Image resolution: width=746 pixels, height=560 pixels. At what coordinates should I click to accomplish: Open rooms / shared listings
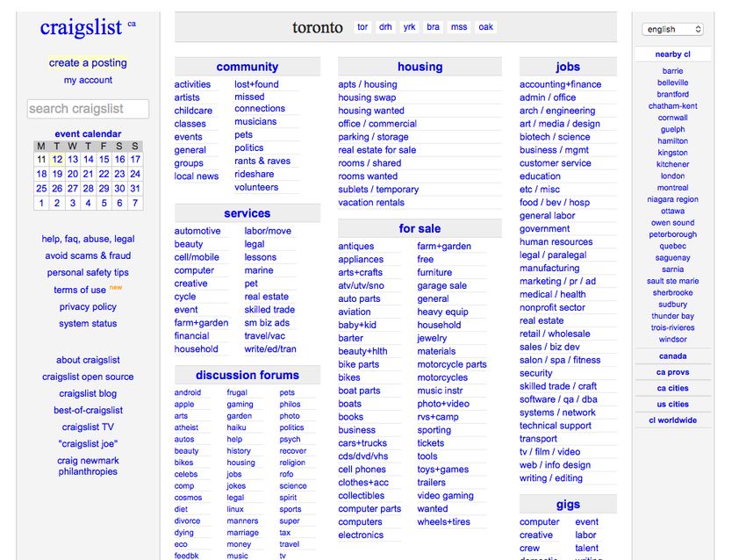click(x=369, y=162)
